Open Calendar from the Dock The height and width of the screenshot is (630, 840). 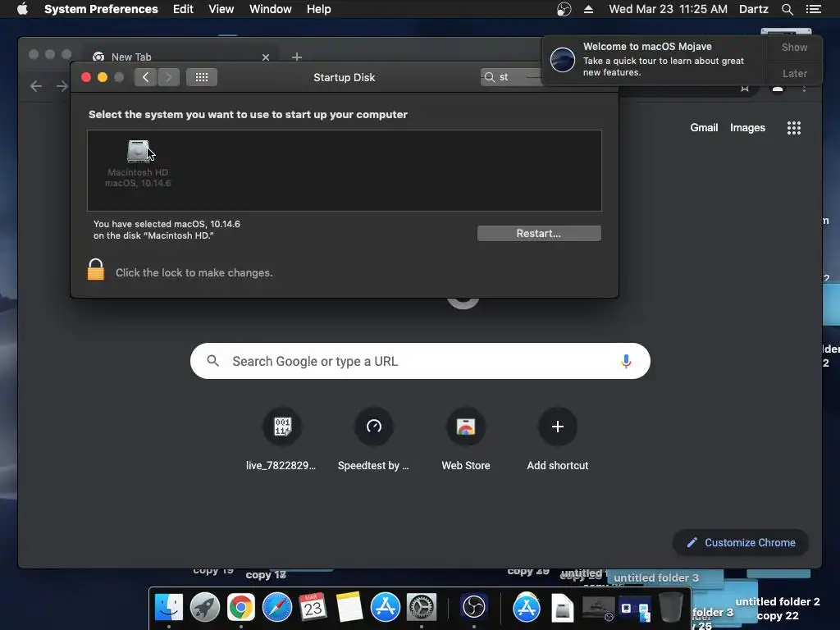tap(313, 608)
